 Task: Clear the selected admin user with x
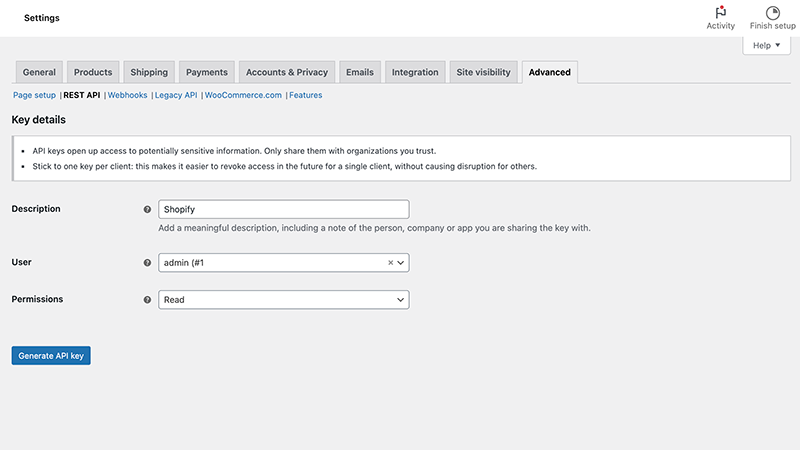(391, 263)
